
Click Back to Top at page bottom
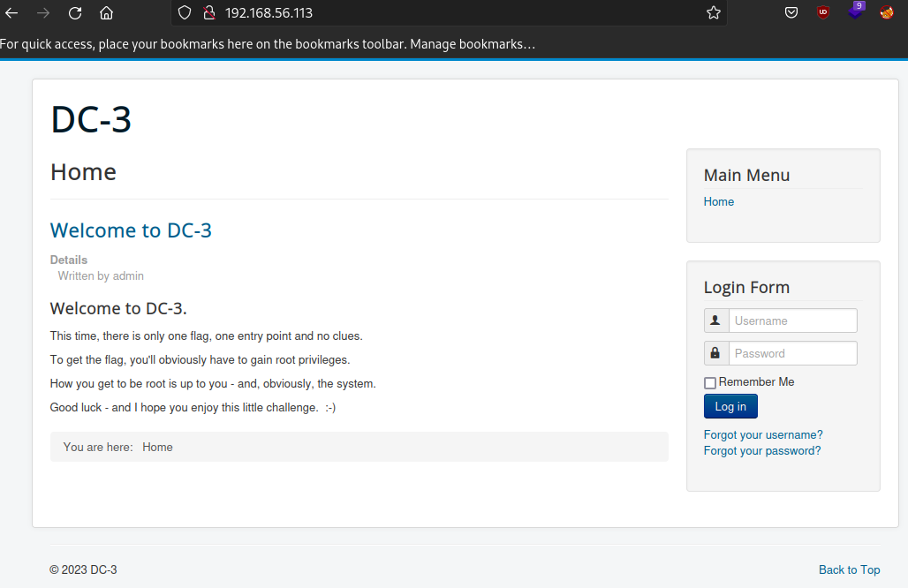click(849, 569)
